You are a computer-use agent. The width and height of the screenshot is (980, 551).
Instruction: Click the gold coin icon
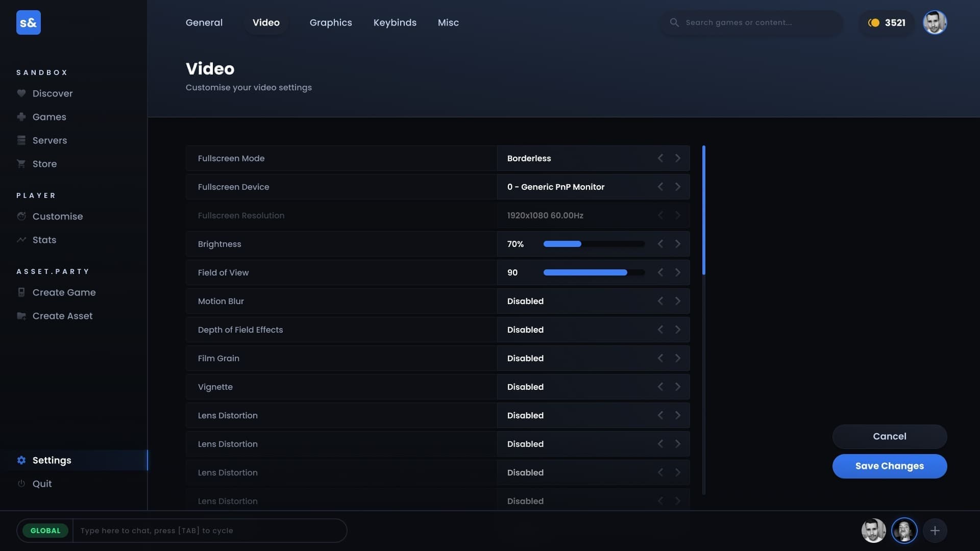[874, 22]
